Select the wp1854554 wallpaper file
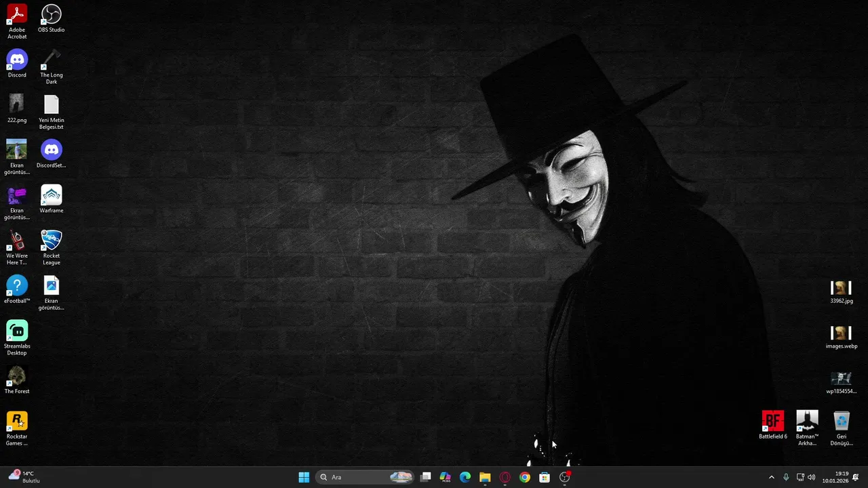Image resolution: width=868 pixels, height=488 pixels. (x=842, y=382)
